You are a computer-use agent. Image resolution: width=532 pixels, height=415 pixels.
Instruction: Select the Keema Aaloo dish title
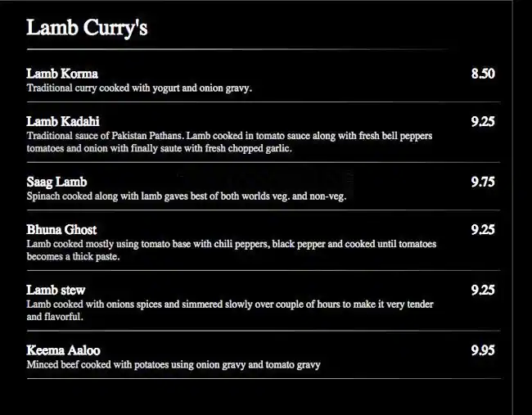tap(63, 350)
